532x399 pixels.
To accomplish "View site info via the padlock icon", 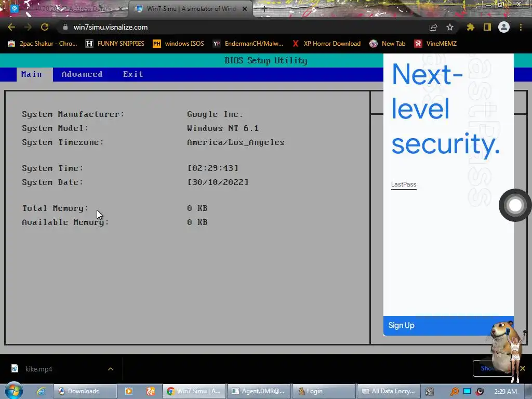I will pyautogui.click(x=65, y=27).
